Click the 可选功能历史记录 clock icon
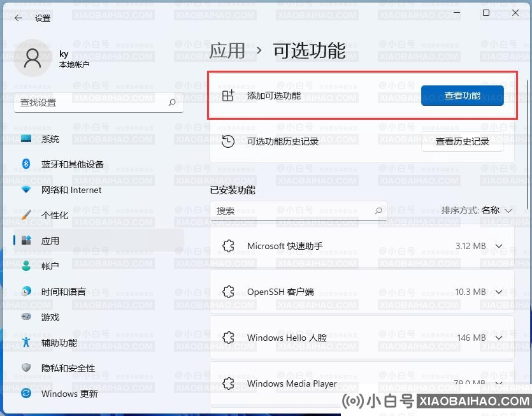This screenshot has width=532, height=416. click(228, 141)
